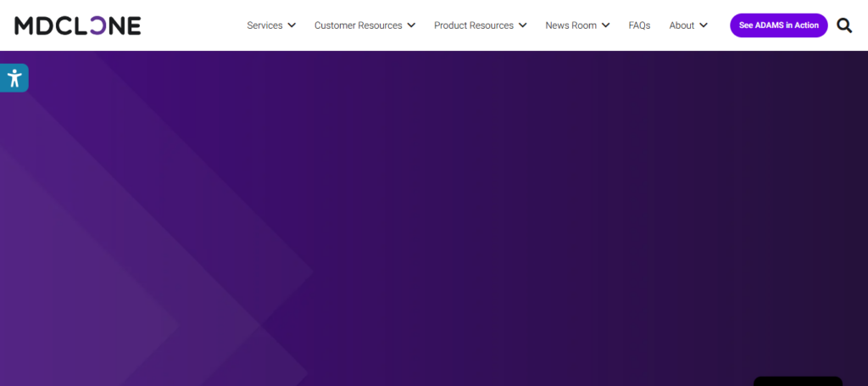Open the Customer Resources menu
The image size is (868, 386).
tap(359, 25)
